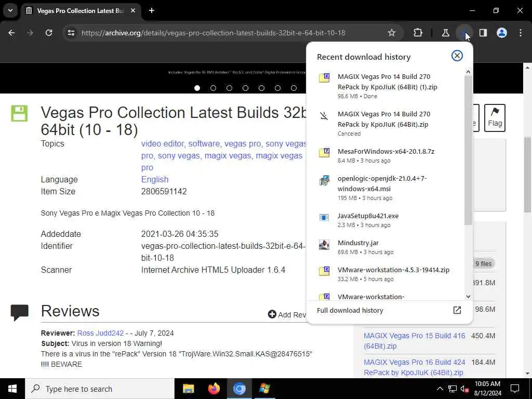Screen dimensions: 532x399
Task: Open site information icon in address bar
Action: 71,33
